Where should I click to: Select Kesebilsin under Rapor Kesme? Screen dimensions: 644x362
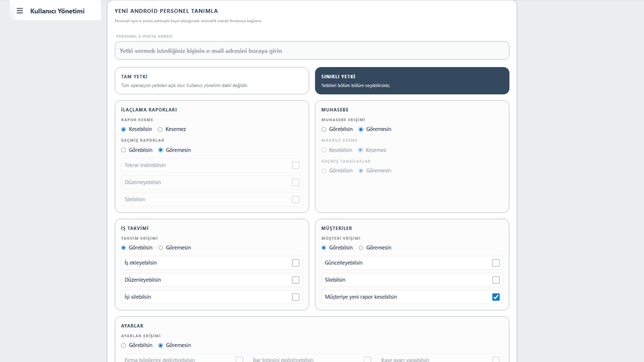[123, 130]
